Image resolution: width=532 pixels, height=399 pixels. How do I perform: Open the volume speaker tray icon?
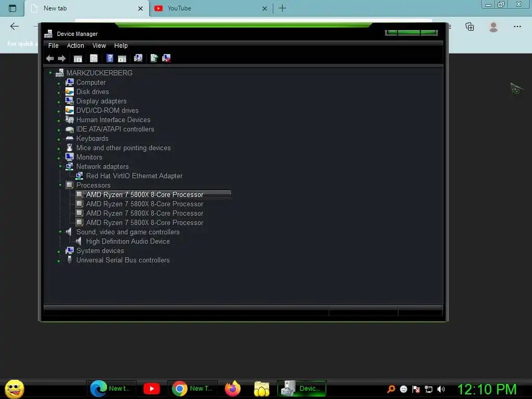pyautogui.click(x=441, y=389)
